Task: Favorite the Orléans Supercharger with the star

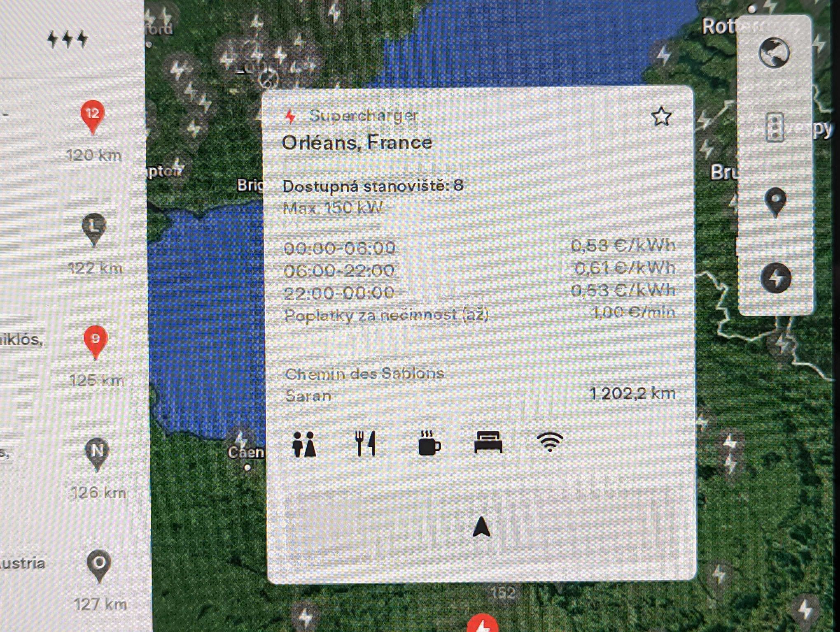Action: (x=661, y=116)
